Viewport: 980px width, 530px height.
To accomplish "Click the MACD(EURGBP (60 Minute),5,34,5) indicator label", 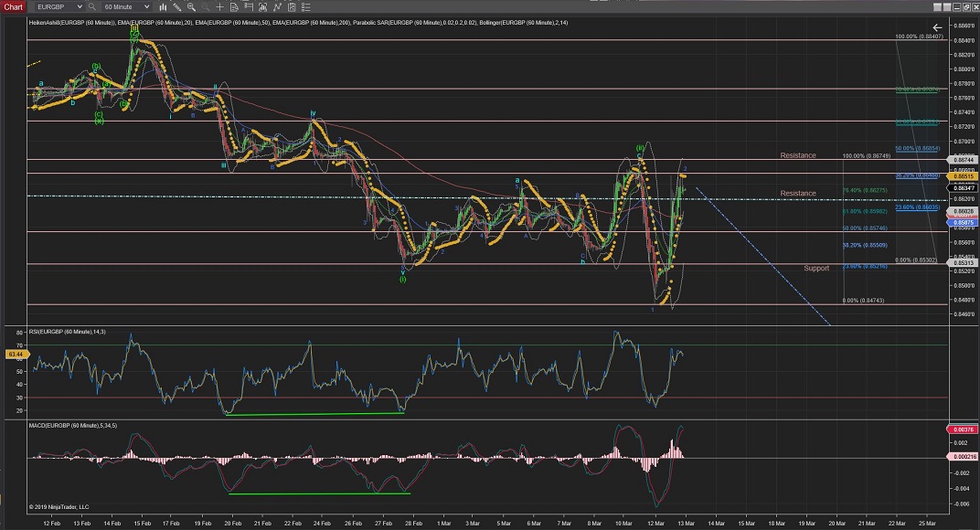I will (72, 426).
